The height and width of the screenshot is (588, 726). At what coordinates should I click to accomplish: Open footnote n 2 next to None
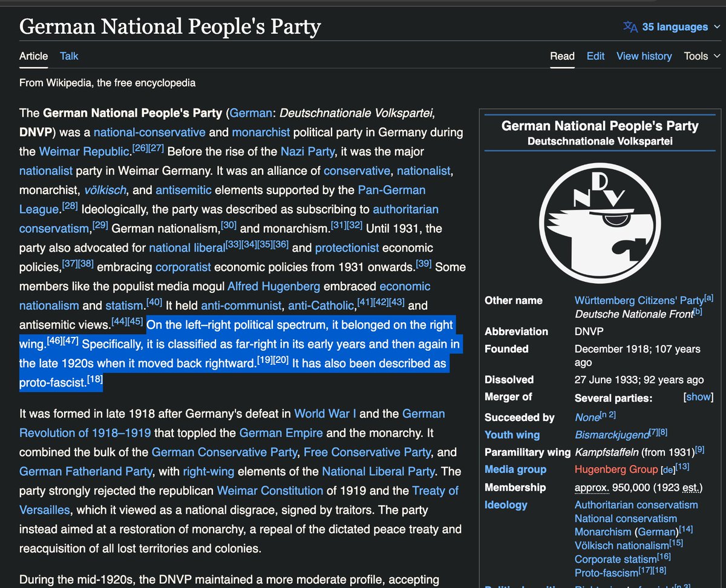[x=607, y=414]
